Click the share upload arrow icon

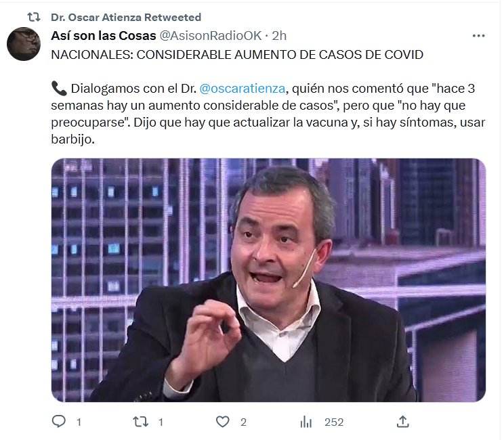[x=403, y=421]
